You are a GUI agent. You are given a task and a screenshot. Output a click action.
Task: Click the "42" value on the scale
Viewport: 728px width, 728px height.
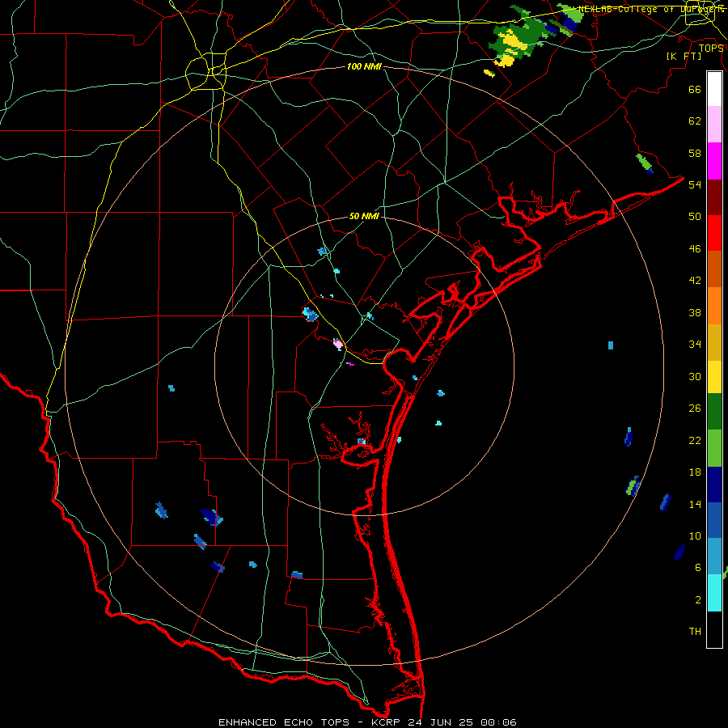coord(695,281)
